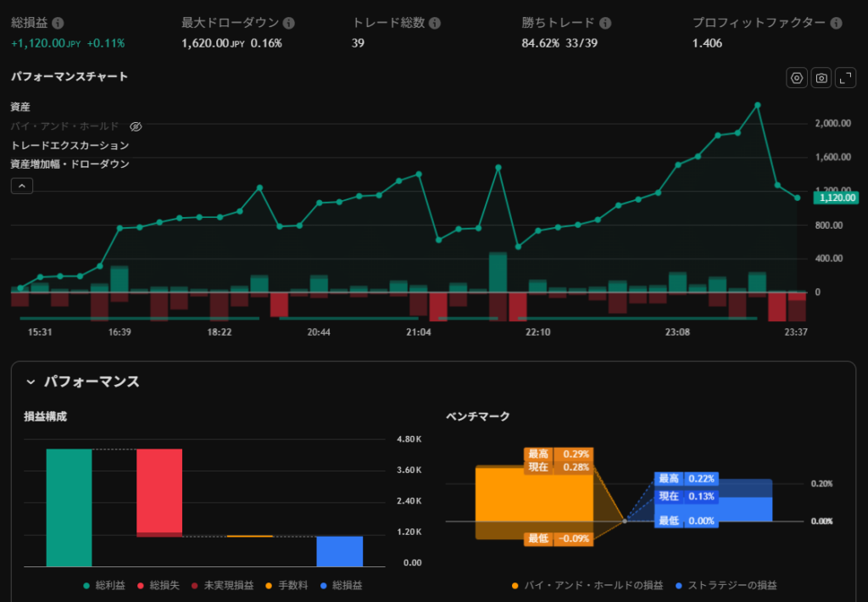Toggle the 資産 series in the chart legend
868x602 pixels.
coord(20,107)
